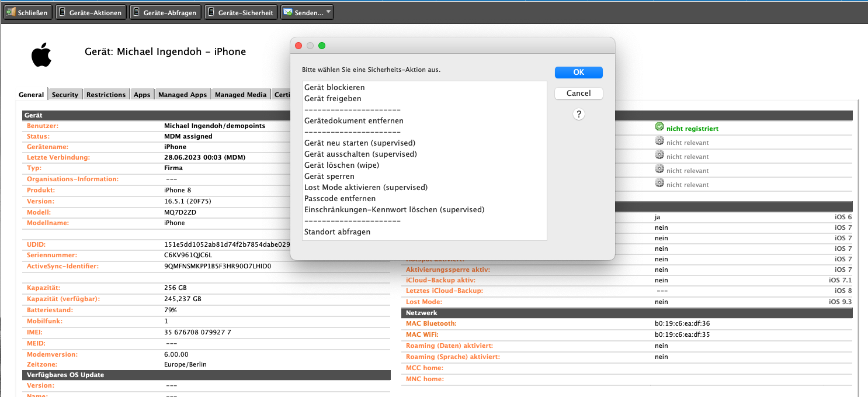This screenshot has width=868, height=397.
Task: Click the battery level '79%'
Action: coord(171,310)
